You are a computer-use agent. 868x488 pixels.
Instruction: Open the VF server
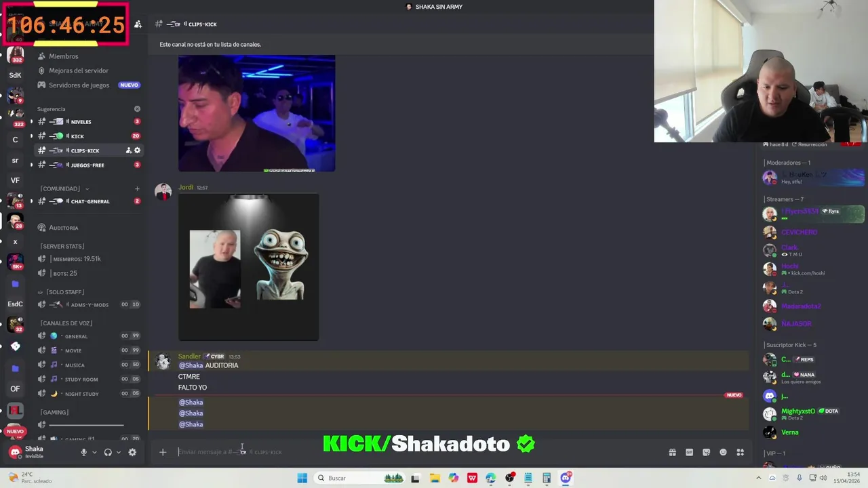coord(15,180)
